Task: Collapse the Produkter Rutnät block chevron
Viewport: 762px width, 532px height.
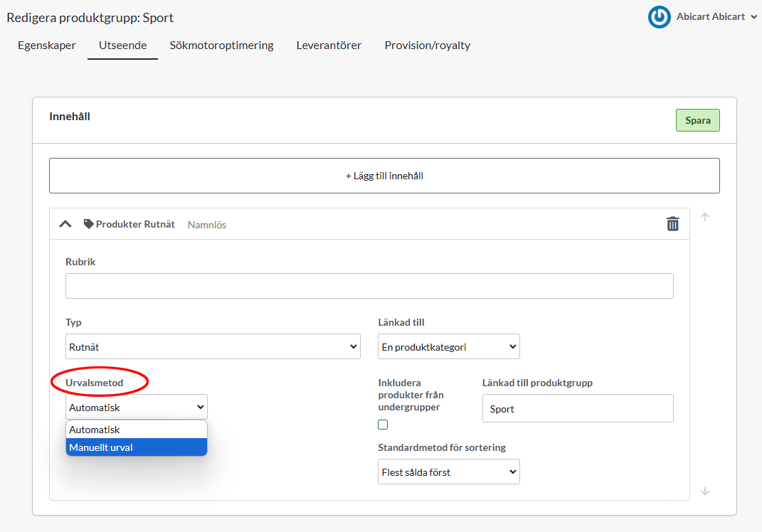Action: click(65, 224)
